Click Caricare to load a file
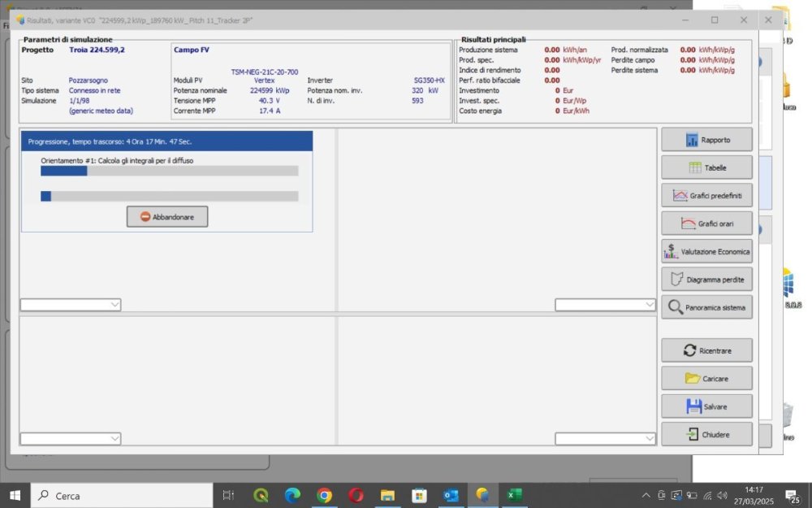 point(706,379)
